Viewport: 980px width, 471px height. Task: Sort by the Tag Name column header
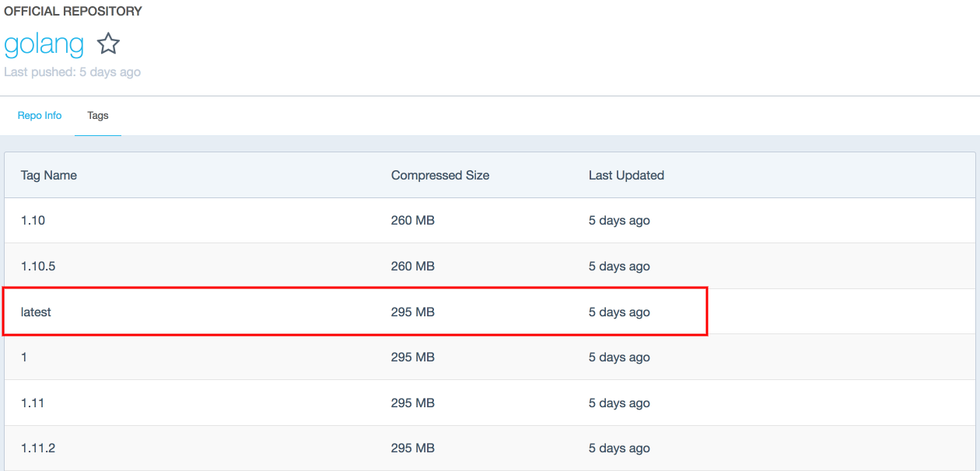49,175
